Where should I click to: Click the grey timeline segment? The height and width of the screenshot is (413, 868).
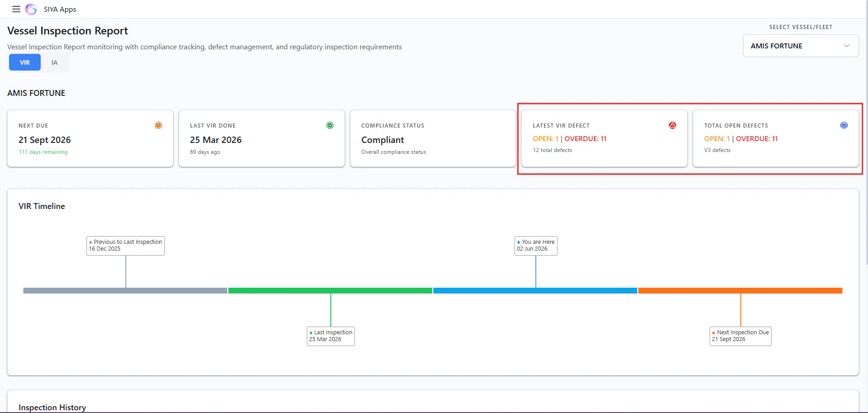(125, 290)
